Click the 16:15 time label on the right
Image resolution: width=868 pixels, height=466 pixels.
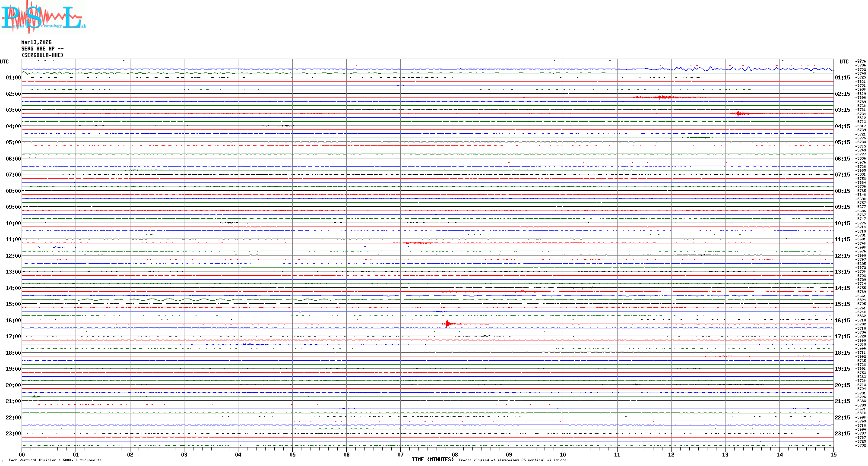(x=842, y=321)
